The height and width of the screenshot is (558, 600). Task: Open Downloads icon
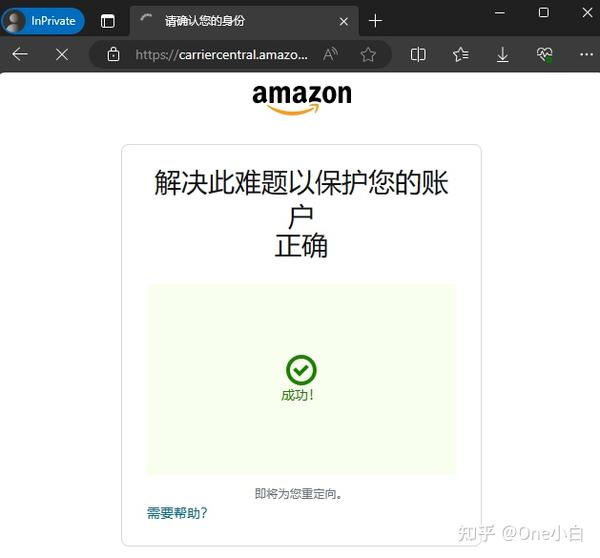point(502,55)
